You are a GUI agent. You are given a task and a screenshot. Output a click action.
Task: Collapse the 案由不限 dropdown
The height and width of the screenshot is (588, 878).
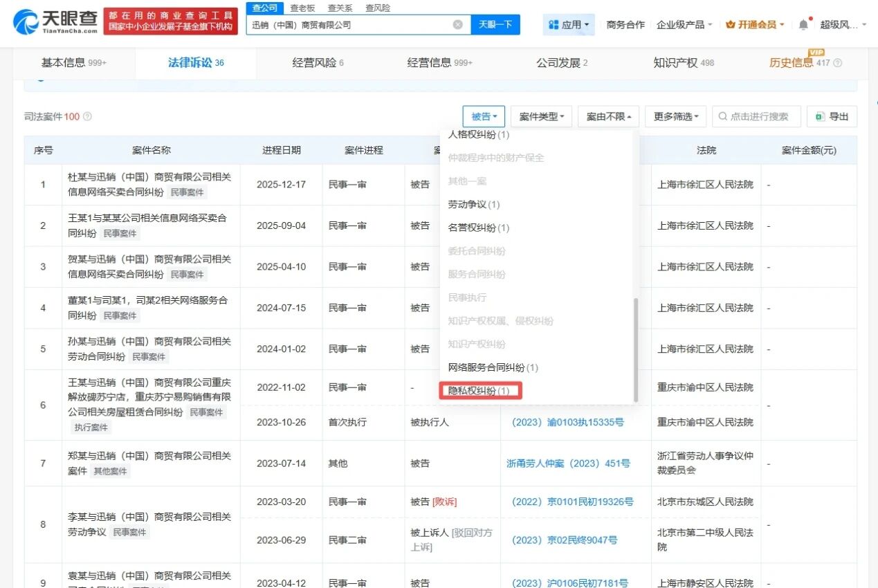click(608, 116)
